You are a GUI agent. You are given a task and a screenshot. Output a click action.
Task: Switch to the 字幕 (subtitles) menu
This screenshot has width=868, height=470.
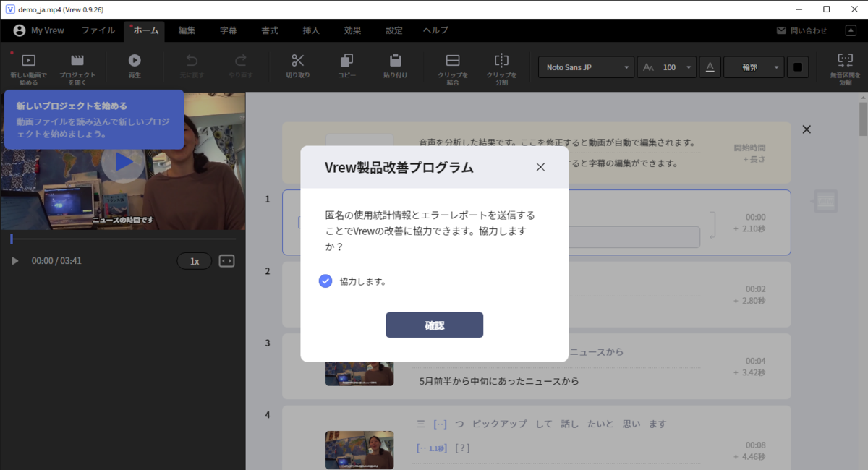click(227, 30)
